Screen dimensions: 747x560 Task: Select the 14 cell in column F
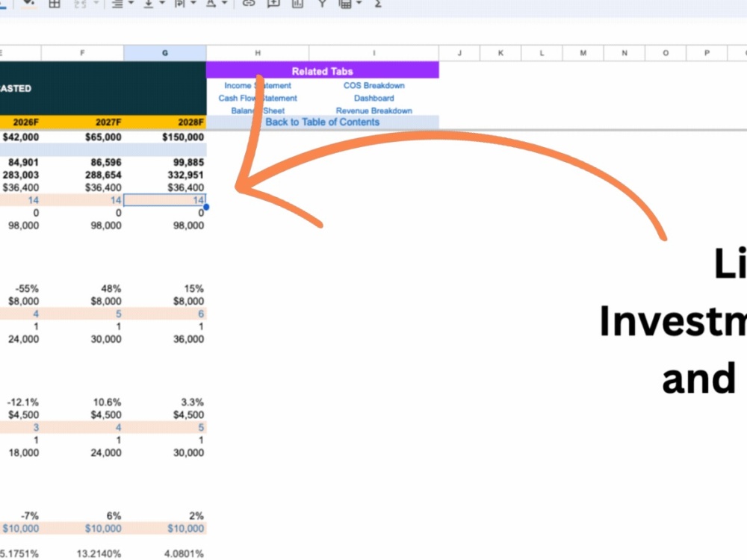[82, 200]
